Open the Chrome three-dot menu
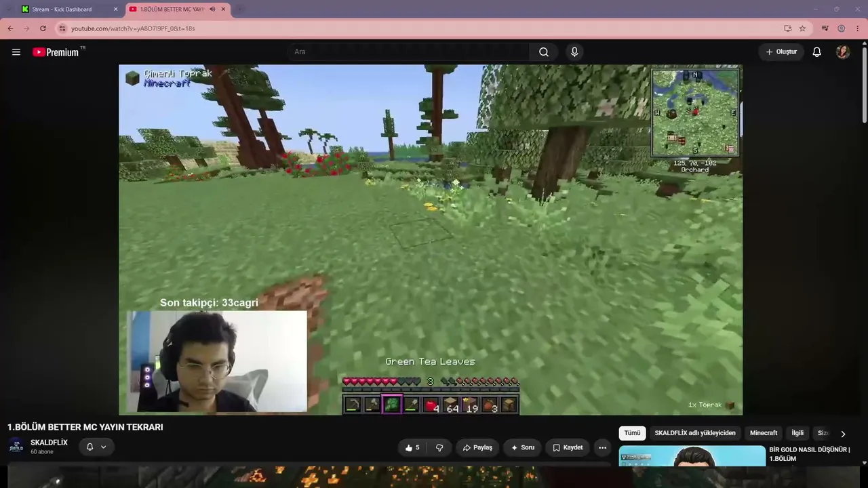 tap(858, 28)
